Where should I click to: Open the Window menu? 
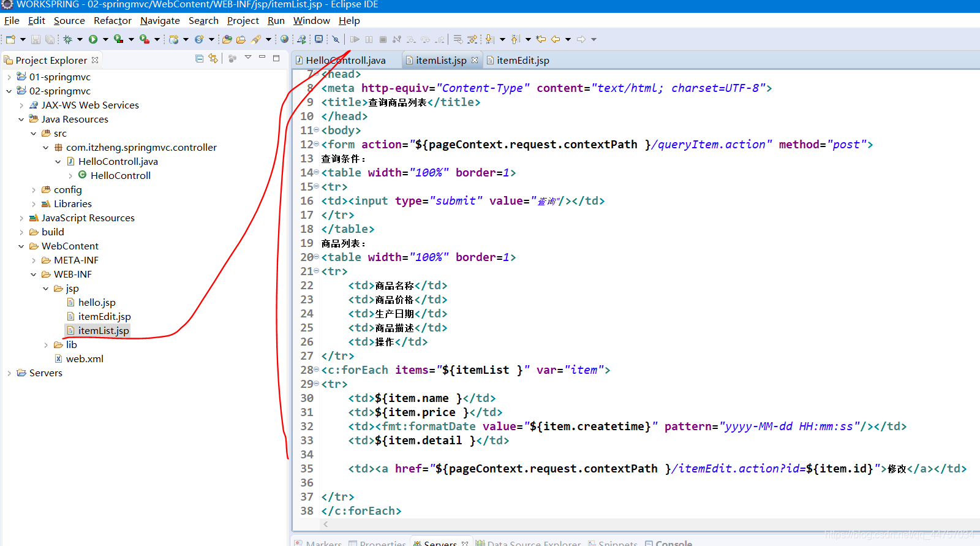point(312,20)
